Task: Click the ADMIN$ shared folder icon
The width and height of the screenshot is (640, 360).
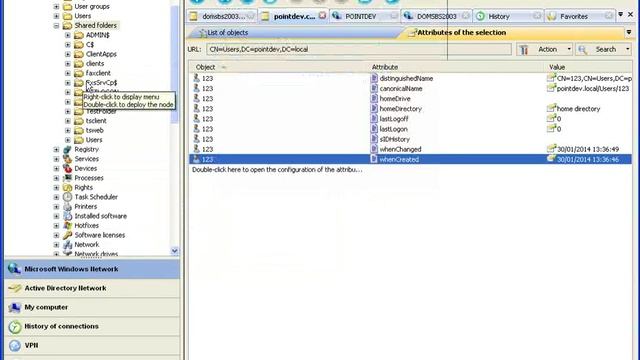Action: [79, 35]
